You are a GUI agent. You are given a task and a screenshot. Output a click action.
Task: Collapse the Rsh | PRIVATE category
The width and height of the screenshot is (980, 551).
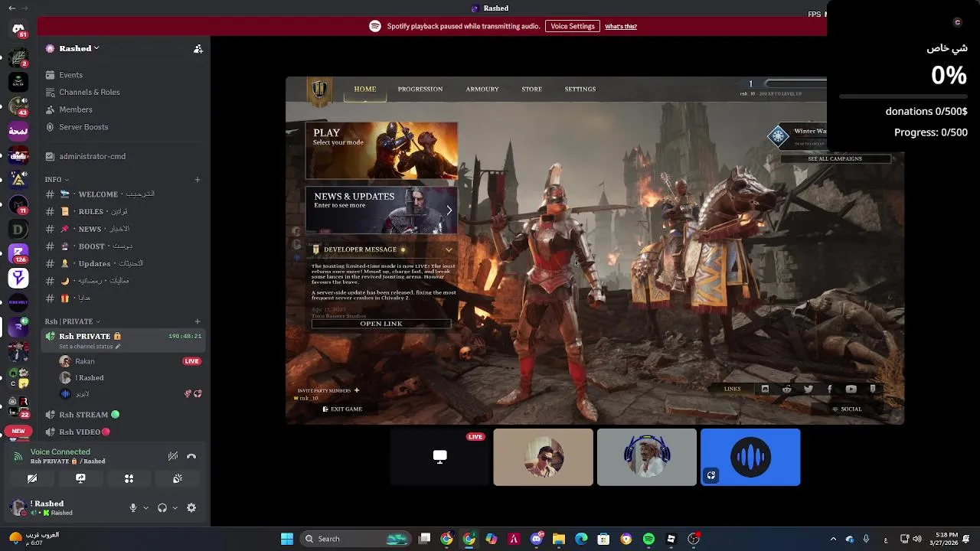(72, 321)
